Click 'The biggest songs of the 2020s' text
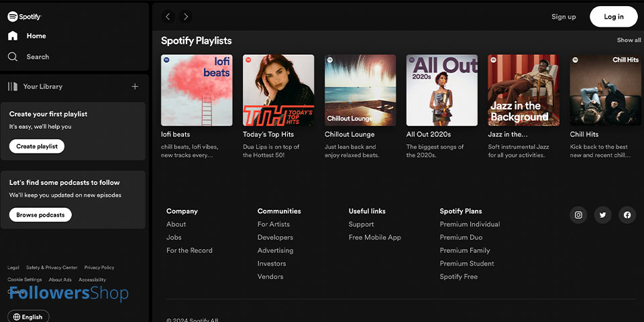This screenshot has width=644, height=322. click(x=435, y=151)
